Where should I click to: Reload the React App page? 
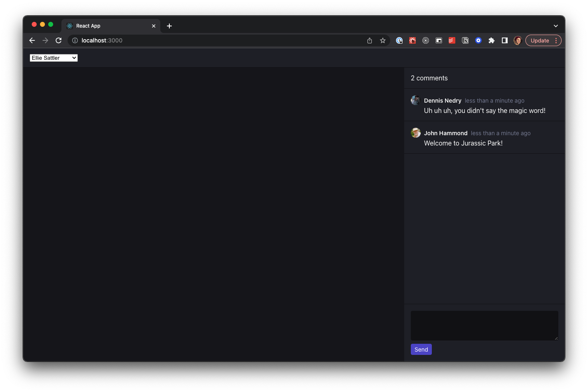click(59, 40)
